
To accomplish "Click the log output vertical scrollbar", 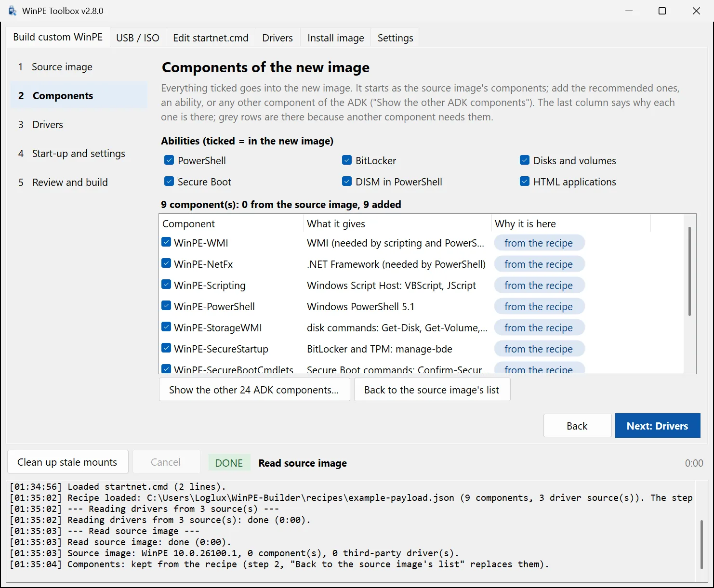I will 701,545.
